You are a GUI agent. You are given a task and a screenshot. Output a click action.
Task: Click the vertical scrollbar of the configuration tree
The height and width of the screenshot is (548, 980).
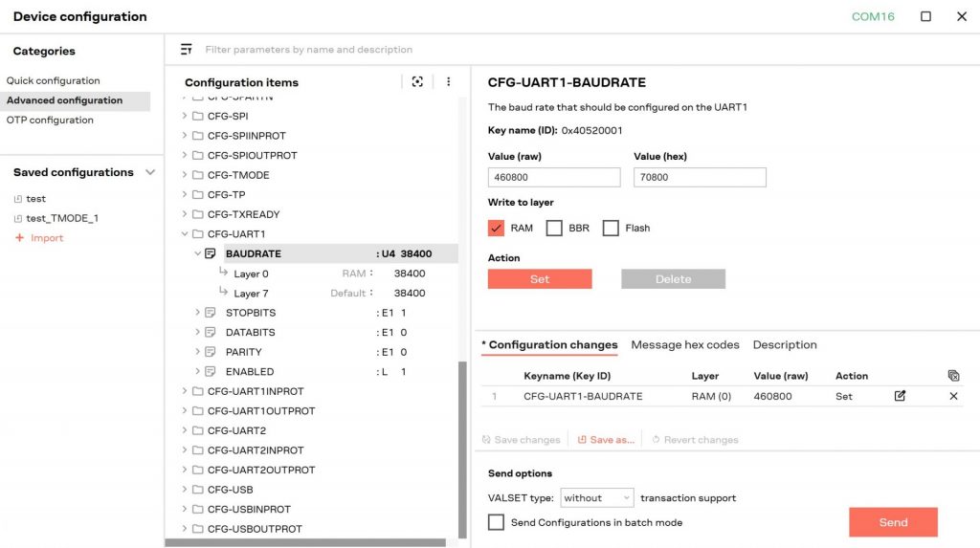click(463, 449)
